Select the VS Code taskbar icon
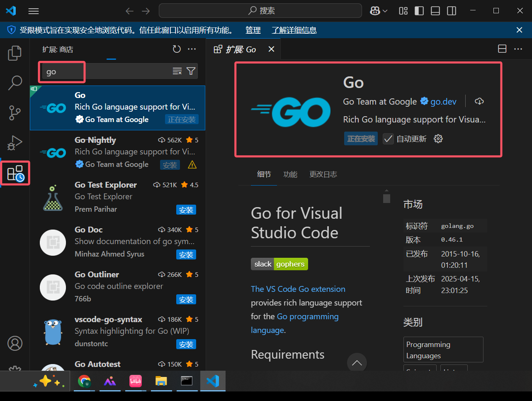Screen dimensions: 532x401 [213, 381]
